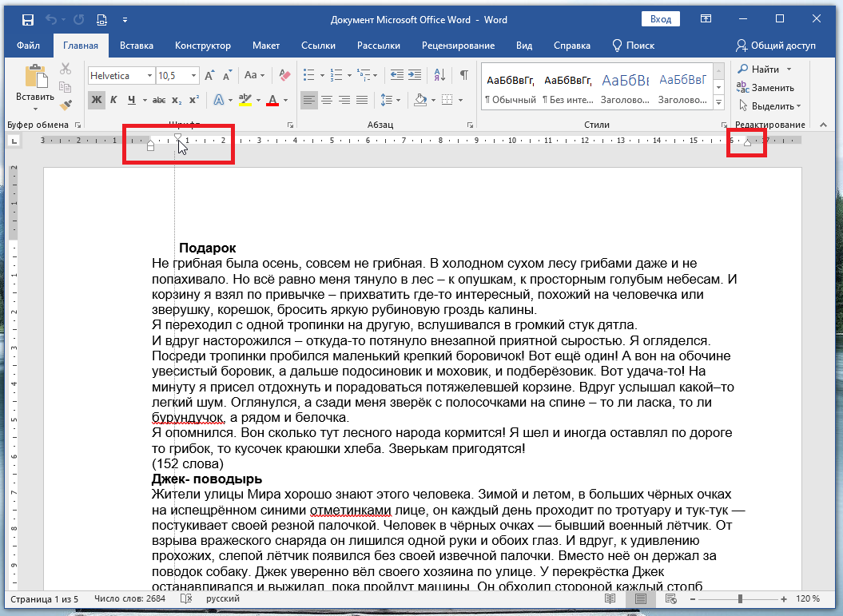Open the change case Aa dropdown
Viewport: 843px width, 616px height.
(x=254, y=75)
